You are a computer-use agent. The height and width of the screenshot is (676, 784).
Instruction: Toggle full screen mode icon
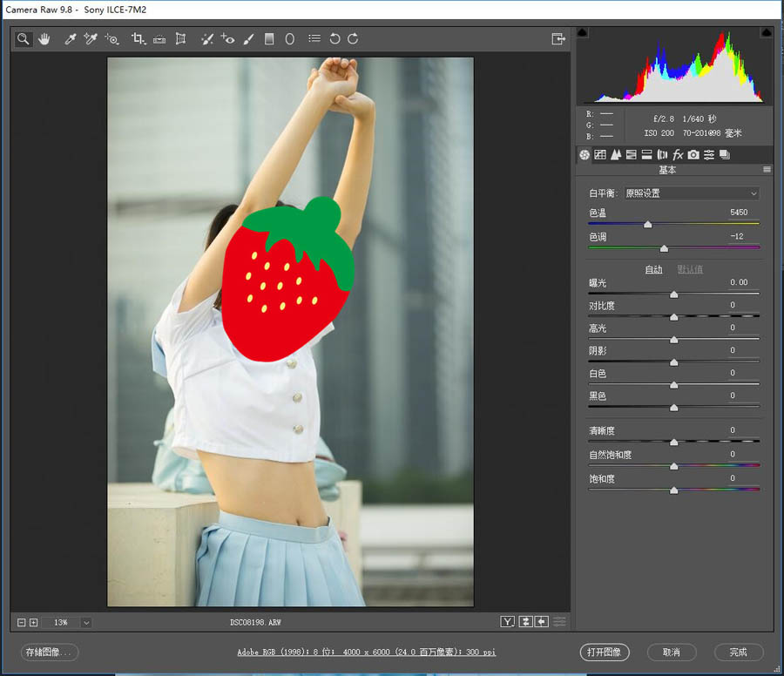(558, 39)
